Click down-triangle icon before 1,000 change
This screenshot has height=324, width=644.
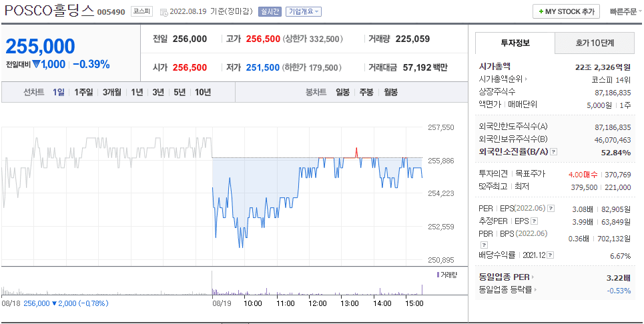point(35,65)
